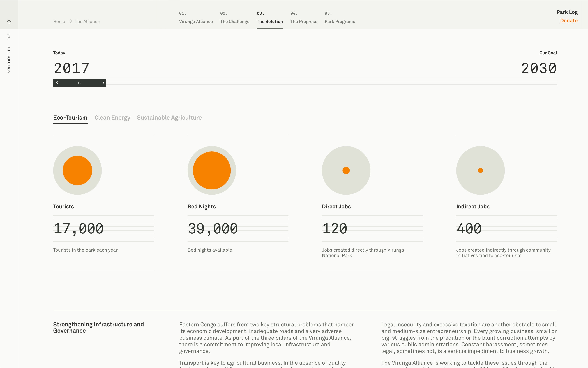This screenshot has width=588, height=368.
Task: Click the left arrow on the year slider
Action: [57, 83]
